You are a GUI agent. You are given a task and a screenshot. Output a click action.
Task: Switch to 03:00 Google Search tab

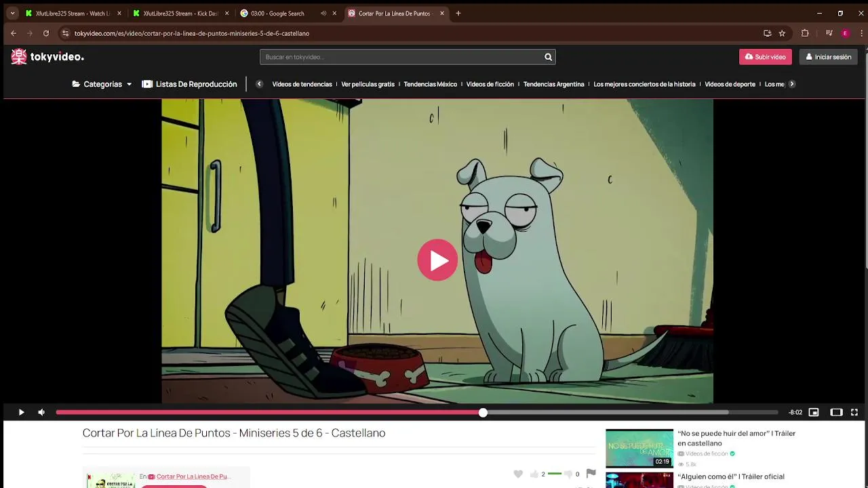tap(278, 14)
